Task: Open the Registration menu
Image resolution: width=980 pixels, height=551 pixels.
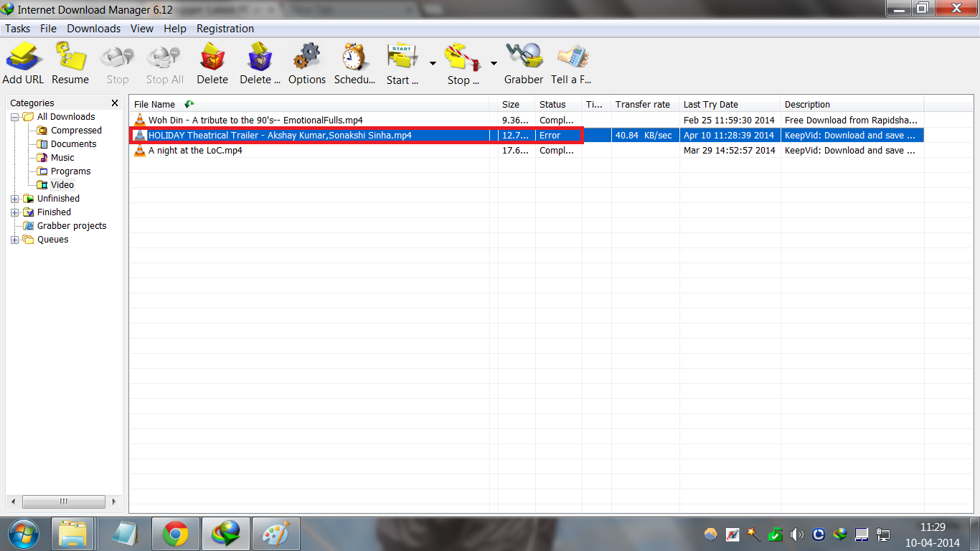Action: [225, 29]
